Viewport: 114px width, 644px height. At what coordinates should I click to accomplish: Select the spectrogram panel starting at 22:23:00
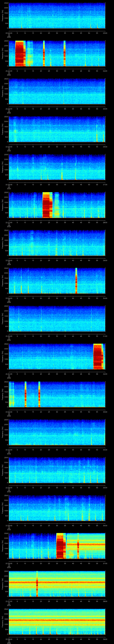click(x=57, y=53)
